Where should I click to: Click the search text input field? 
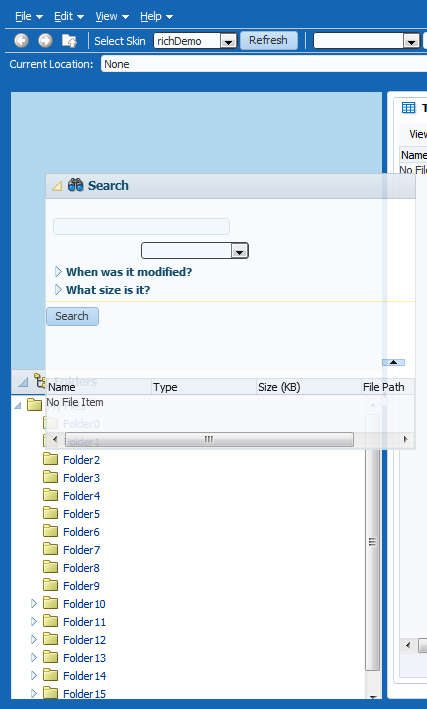[x=141, y=227]
